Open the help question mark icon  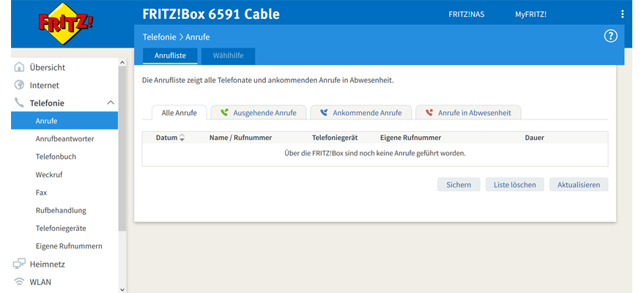coord(610,37)
